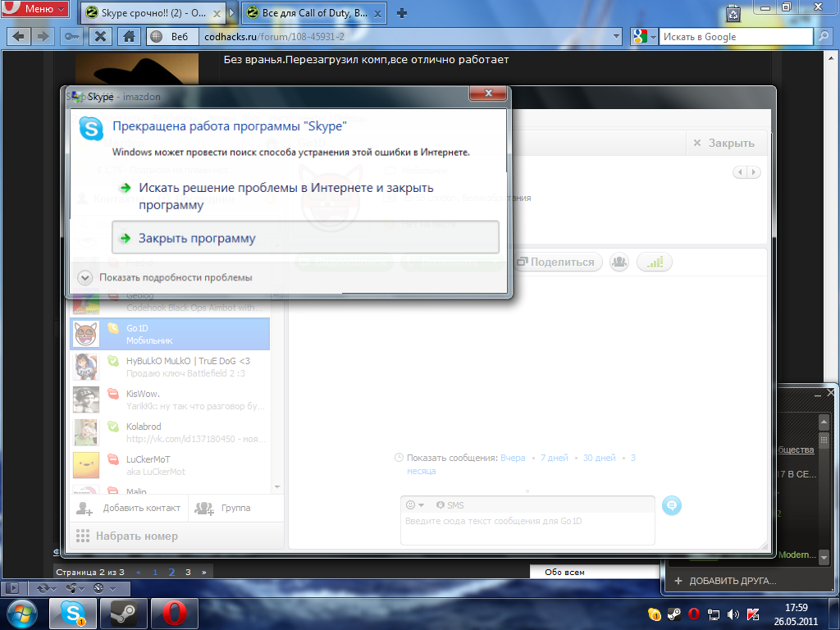Open the closed tabs trash can
Screen dimensions: 840x630
pyautogui.click(x=733, y=13)
